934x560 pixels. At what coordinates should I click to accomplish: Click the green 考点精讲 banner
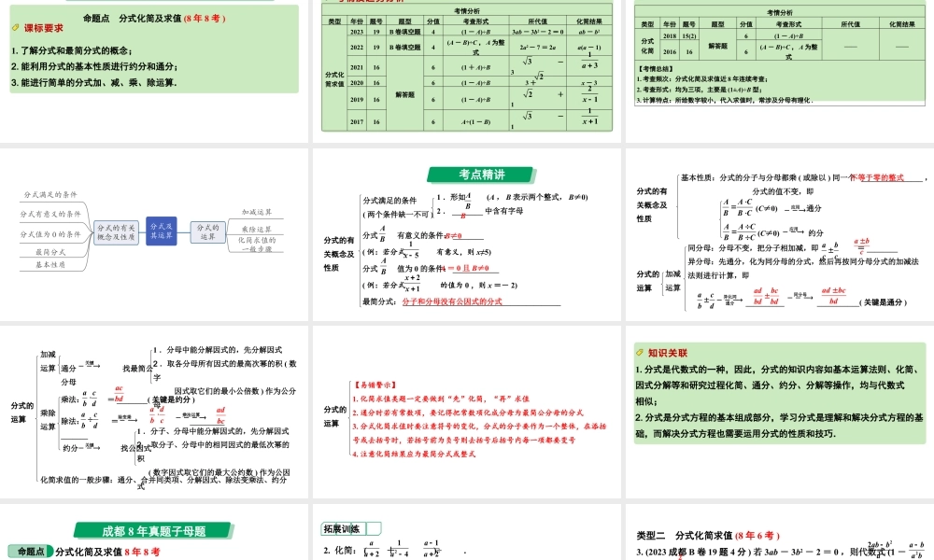click(x=482, y=175)
